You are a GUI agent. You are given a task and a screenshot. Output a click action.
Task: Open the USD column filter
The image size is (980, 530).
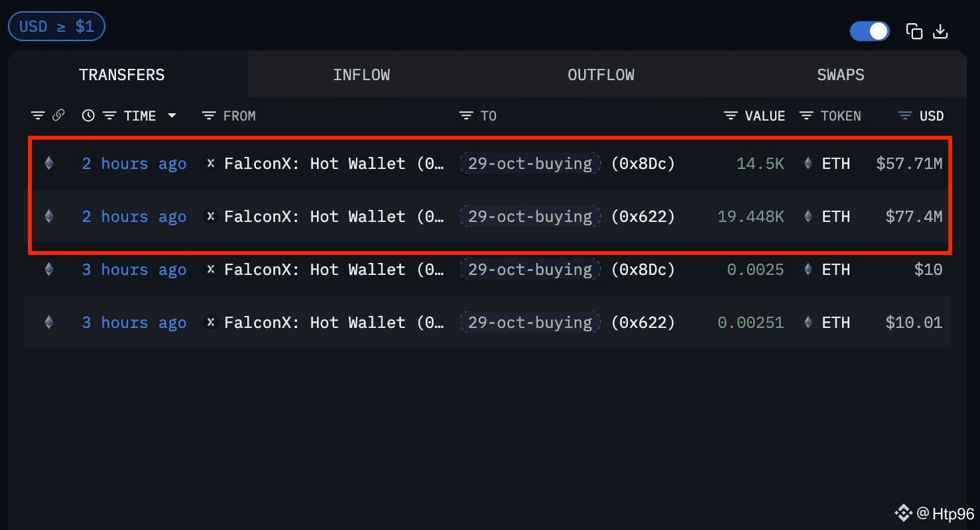pyautogui.click(x=904, y=116)
